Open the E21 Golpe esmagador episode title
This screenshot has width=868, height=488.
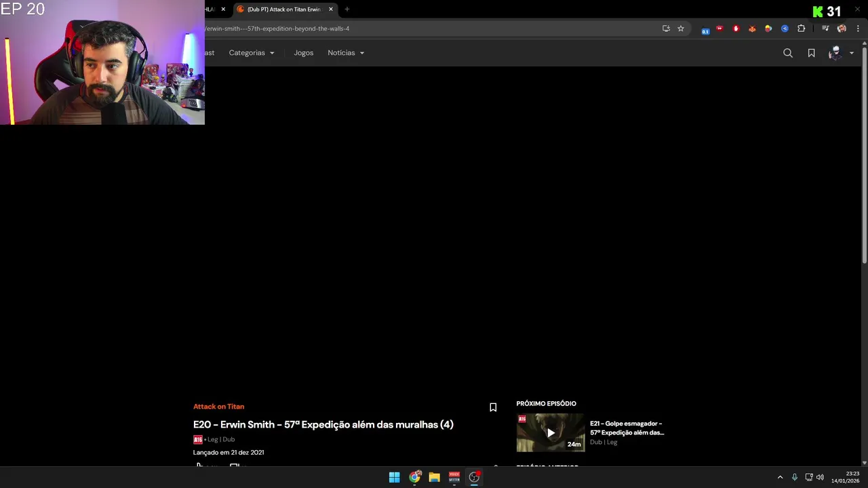(x=627, y=428)
